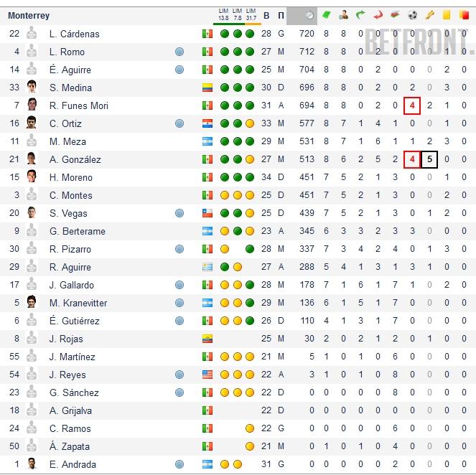Open R. Funes Mori player link
Screen dimensions: 476x475
[78, 105]
